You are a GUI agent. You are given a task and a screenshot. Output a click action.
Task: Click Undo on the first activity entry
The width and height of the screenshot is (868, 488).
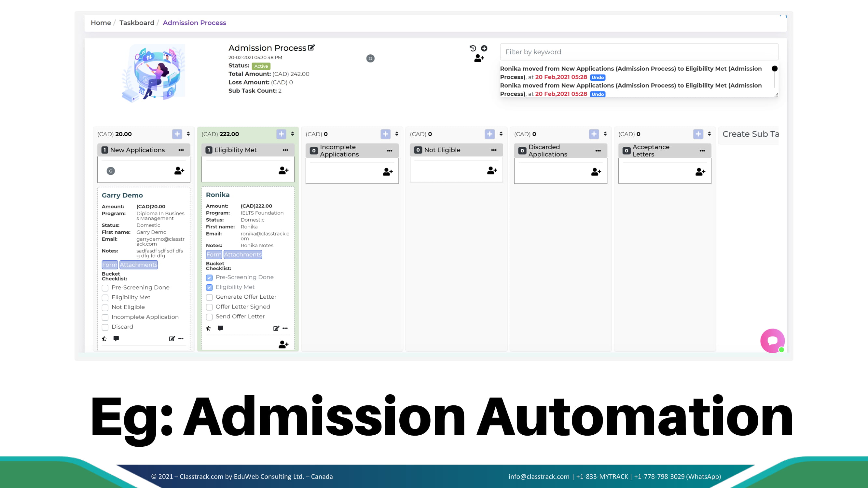click(598, 77)
